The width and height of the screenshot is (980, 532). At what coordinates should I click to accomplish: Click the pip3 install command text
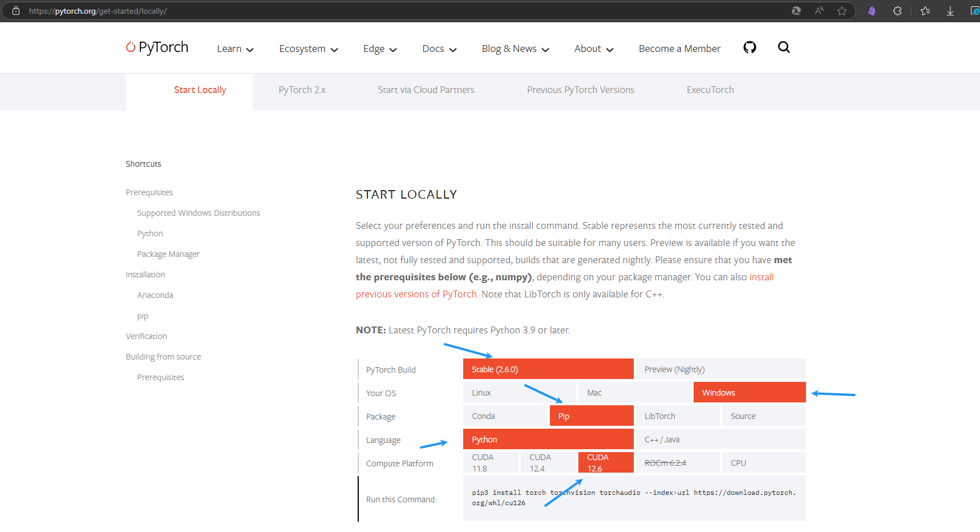click(x=634, y=498)
